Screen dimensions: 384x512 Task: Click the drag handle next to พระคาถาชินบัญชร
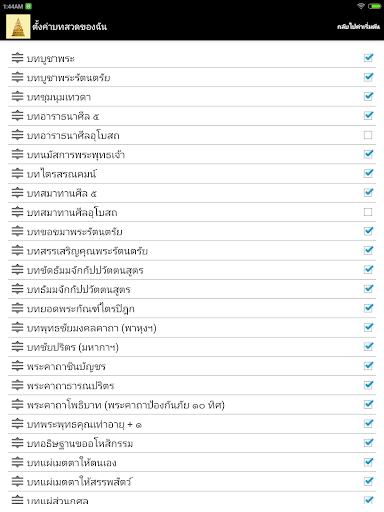[17, 366]
